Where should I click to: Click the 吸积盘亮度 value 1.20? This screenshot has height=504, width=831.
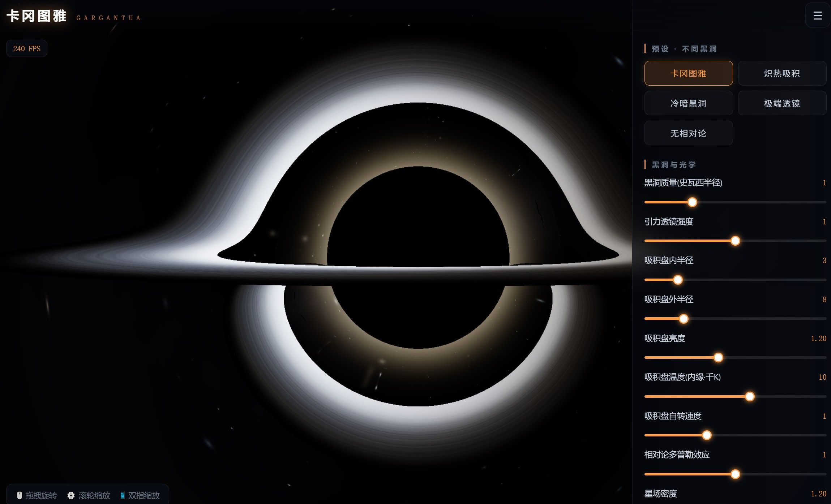(819, 339)
